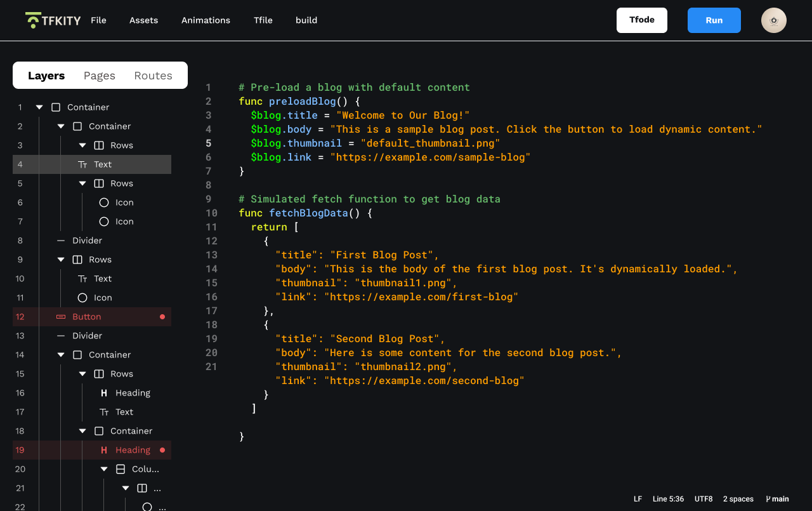Collapse the Rows group on layer 5

pyautogui.click(x=82, y=183)
